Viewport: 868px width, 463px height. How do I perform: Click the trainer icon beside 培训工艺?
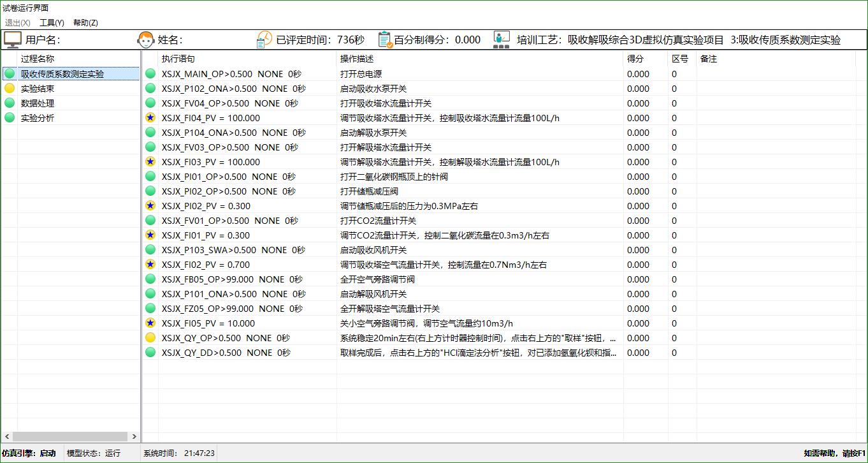(x=502, y=39)
